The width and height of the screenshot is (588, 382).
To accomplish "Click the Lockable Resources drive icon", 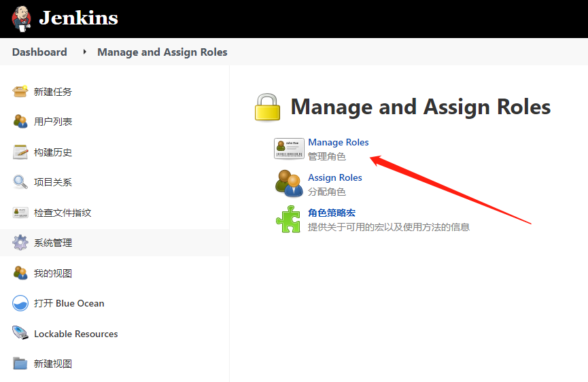I will [x=20, y=334].
